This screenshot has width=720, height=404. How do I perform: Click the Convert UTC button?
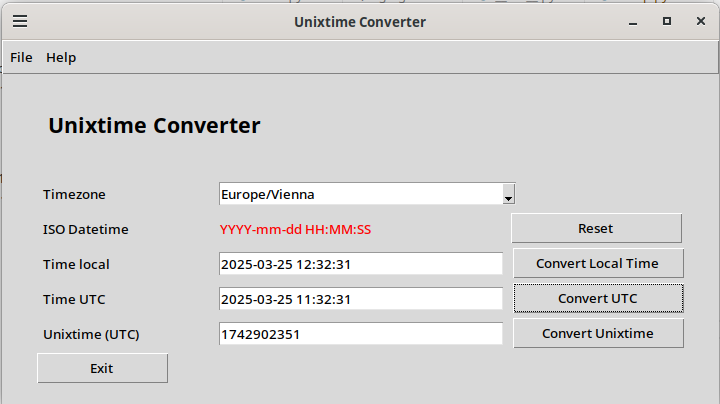point(598,298)
